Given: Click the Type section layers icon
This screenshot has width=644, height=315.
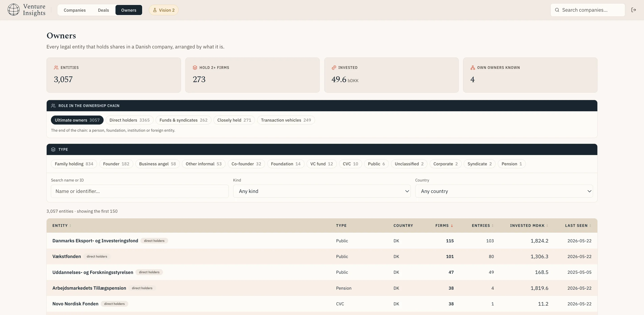Looking at the screenshot, I should (x=53, y=149).
